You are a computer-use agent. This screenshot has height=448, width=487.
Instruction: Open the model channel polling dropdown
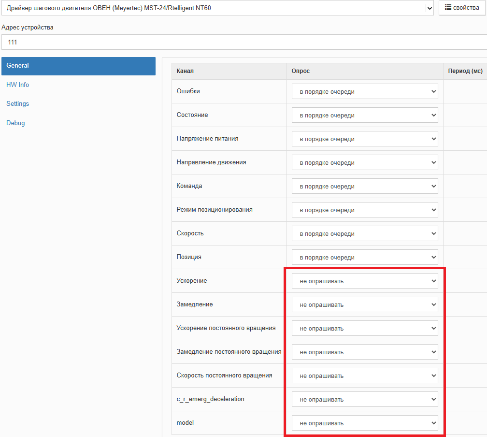[365, 423]
